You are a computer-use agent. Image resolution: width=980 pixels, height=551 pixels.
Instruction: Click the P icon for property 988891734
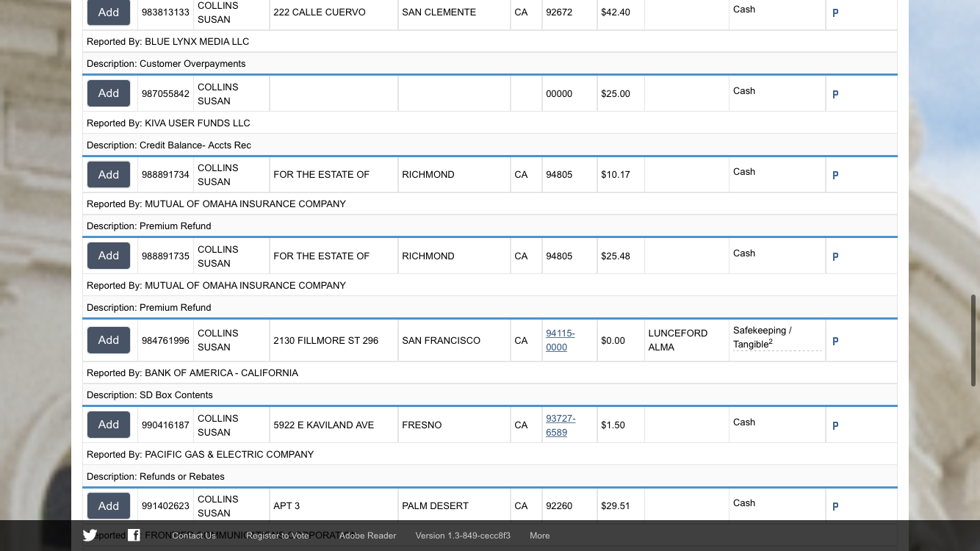[835, 175]
